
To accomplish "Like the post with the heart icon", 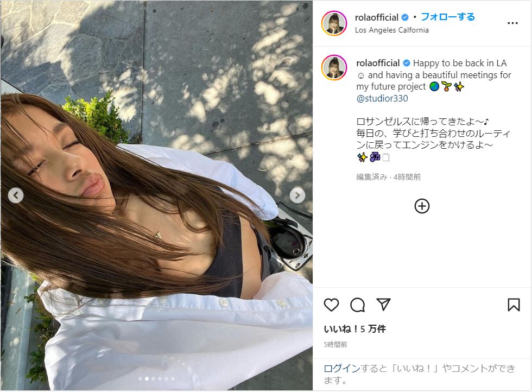I will [331, 305].
